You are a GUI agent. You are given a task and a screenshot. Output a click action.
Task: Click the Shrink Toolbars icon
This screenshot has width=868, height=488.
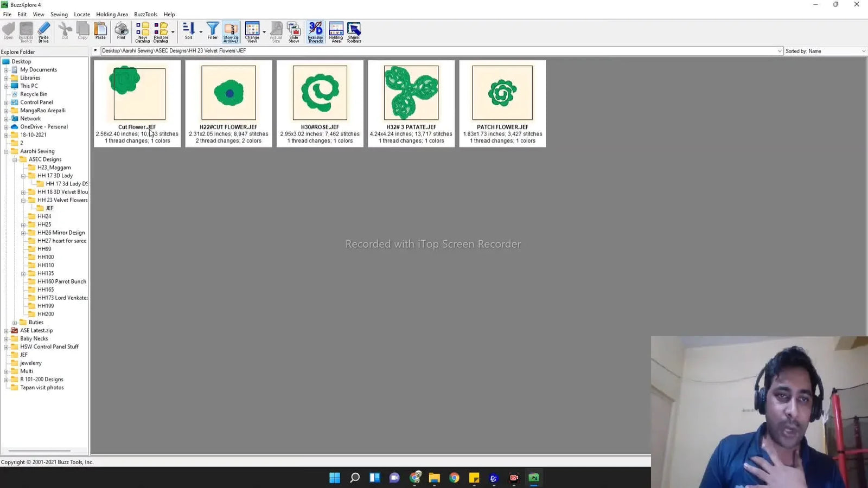[x=353, y=31]
